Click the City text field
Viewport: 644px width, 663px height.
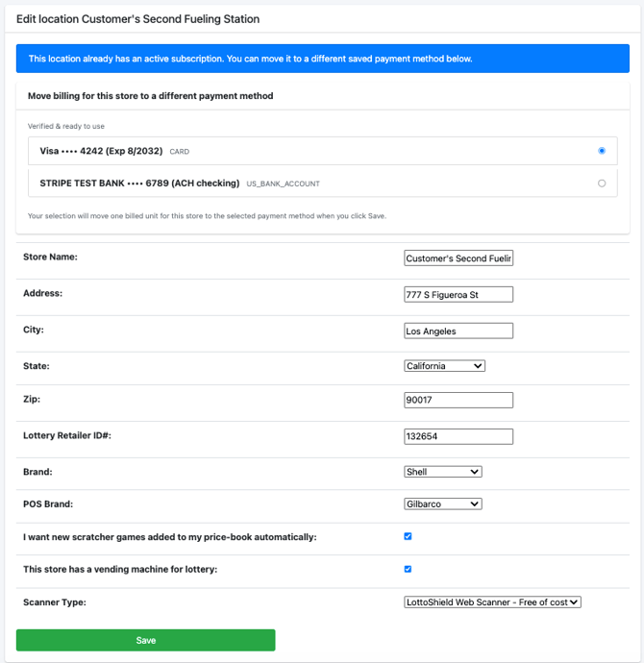point(458,331)
